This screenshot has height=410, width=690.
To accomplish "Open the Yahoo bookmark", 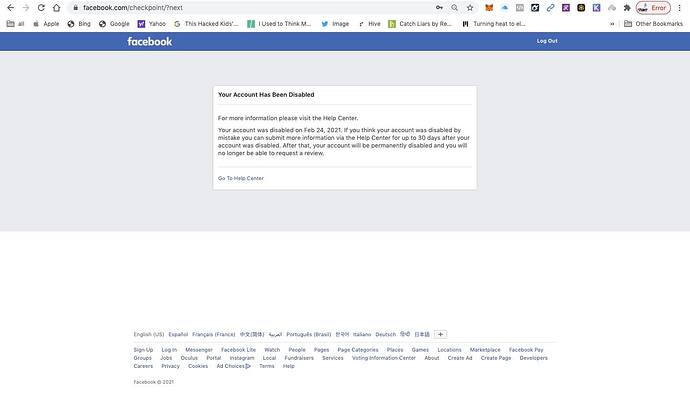I will click(x=152, y=24).
